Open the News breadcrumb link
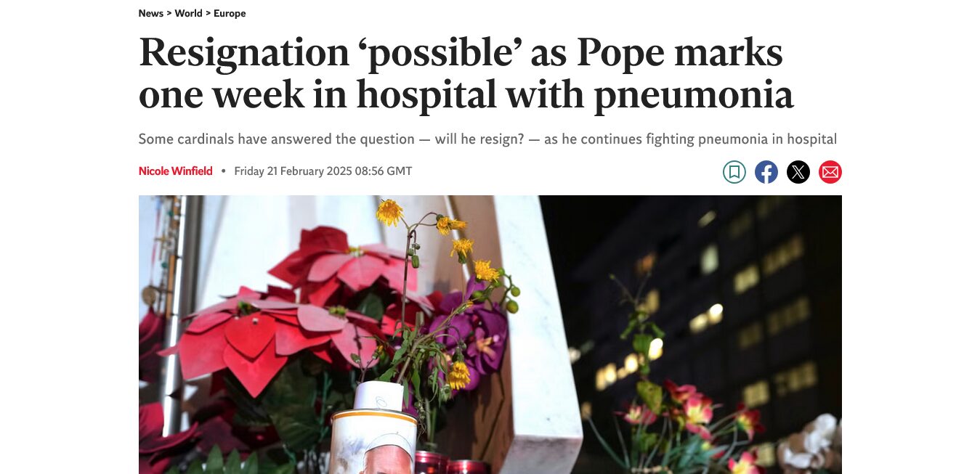 [x=151, y=13]
